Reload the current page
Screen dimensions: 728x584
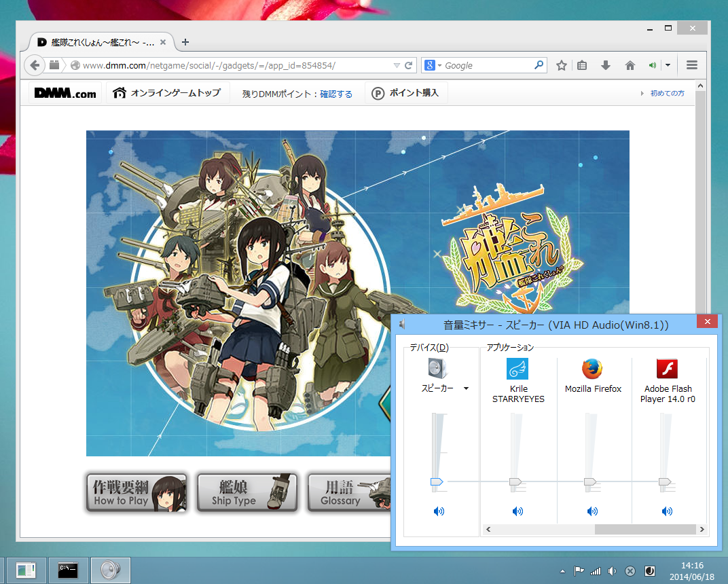(408, 65)
